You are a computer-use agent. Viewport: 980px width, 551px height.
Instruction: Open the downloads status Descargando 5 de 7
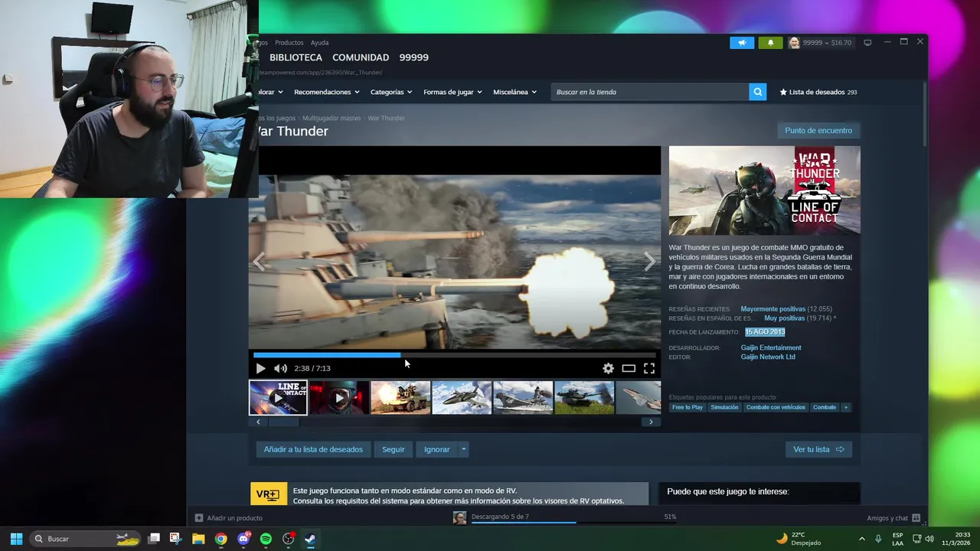click(x=500, y=517)
